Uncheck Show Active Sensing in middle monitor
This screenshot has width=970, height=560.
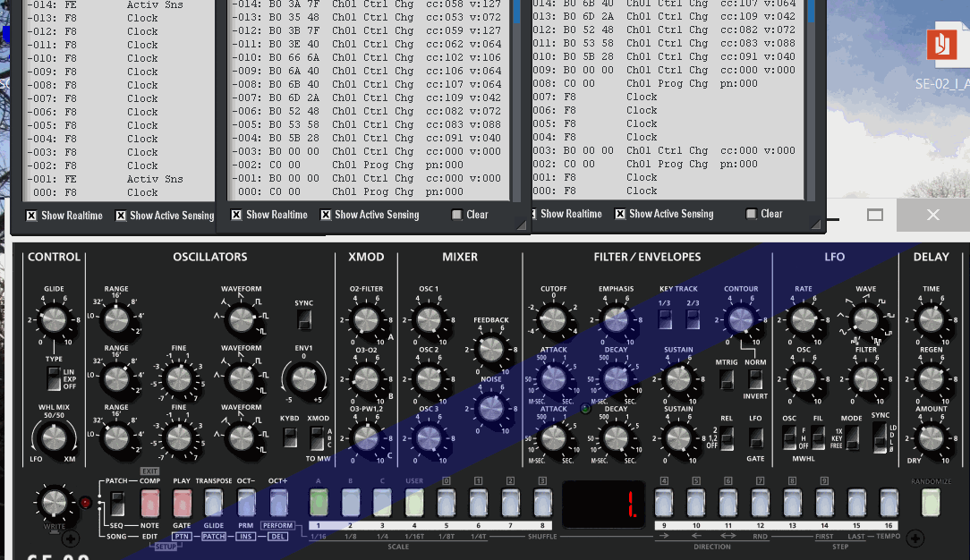click(x=327, y=215)
